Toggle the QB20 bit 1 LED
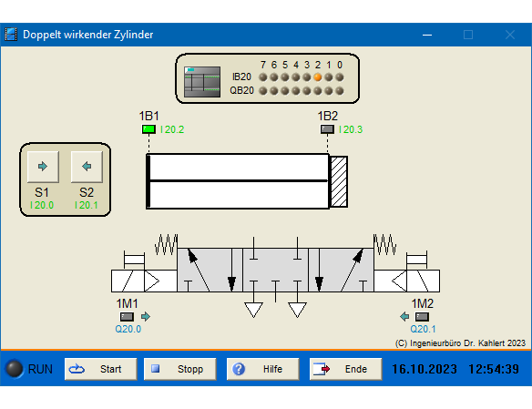Viewport: 532px width, 409px height. (x=329, y=90)
